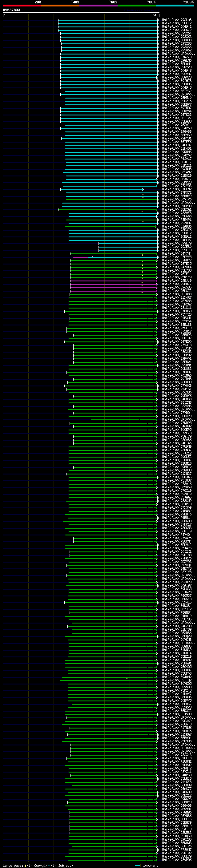Select the UniRef100_B6TYG2 label
The height and width of the screenshot is (868, 197).
pyautogui.click(x=177, y=91)
